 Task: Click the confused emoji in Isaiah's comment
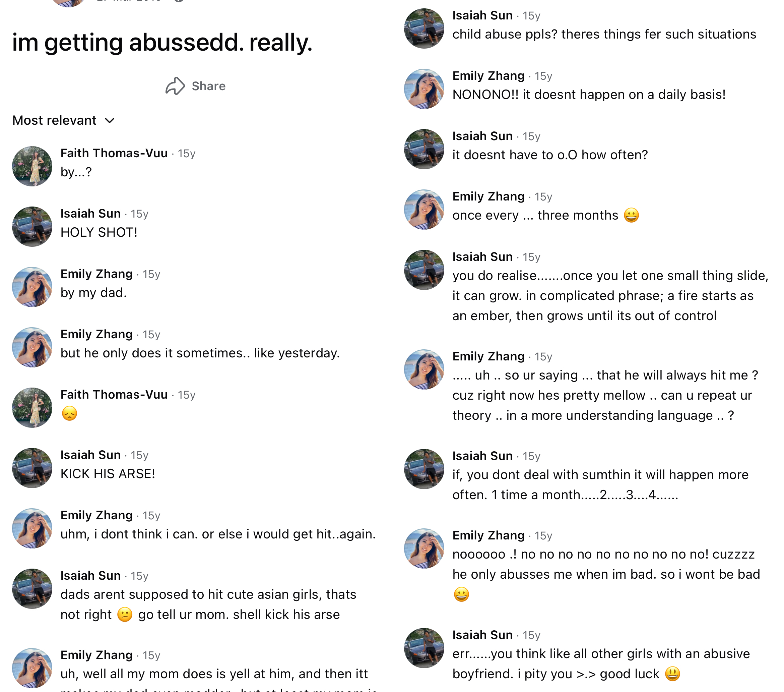(125, 615)
